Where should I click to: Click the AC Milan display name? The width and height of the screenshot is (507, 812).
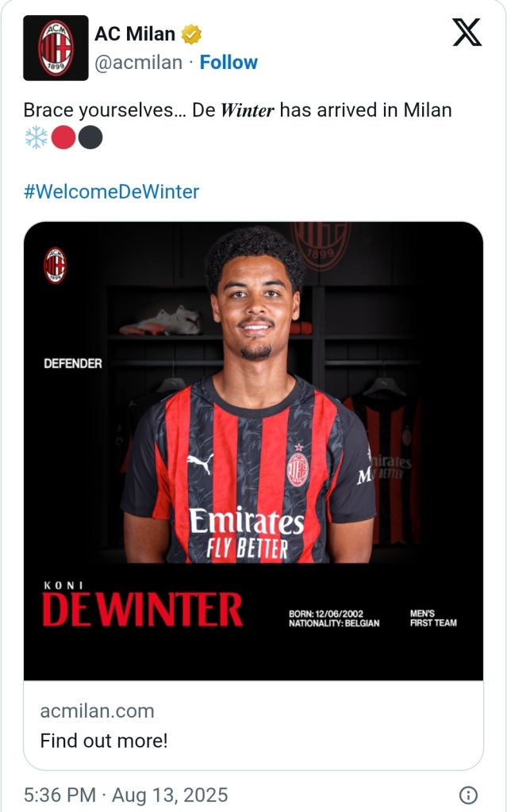pyautogui.click(x=135, y=34)
